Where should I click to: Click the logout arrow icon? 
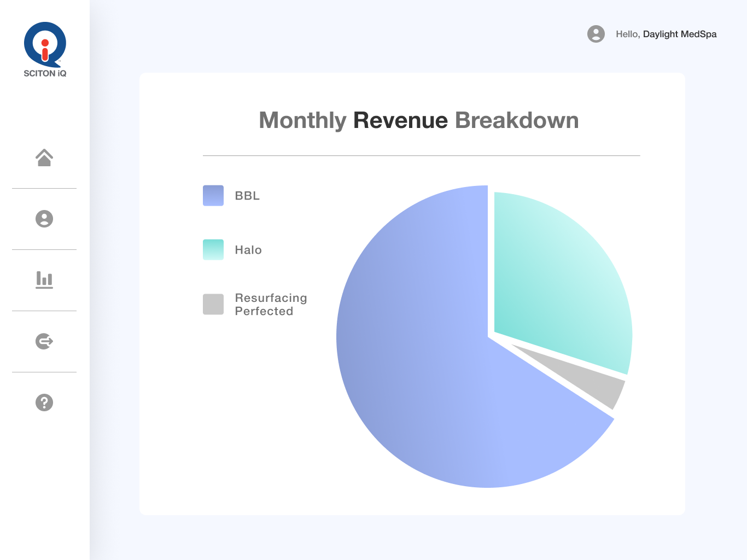44,341
